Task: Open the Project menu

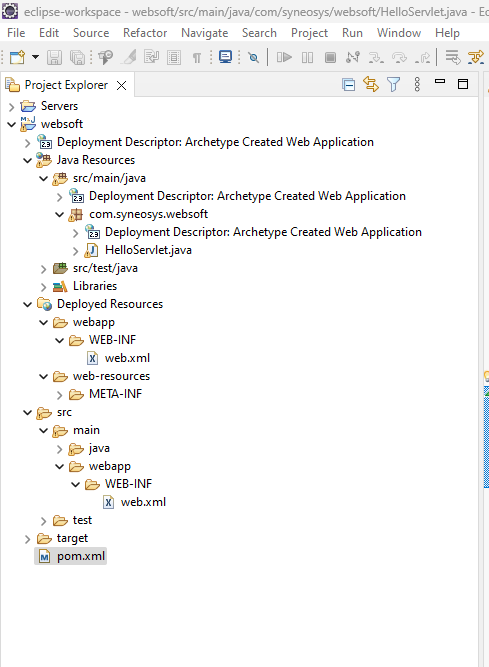Action: point(310,33)
